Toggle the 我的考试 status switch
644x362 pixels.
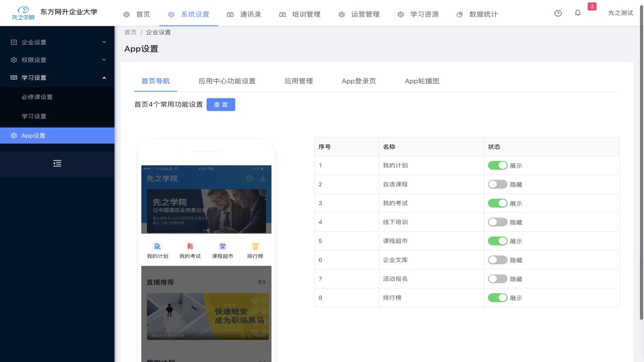pos(498,203)
